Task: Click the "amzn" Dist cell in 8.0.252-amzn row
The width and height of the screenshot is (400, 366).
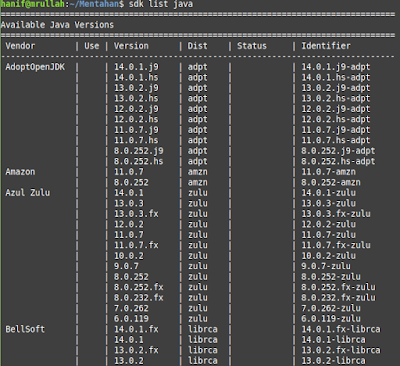Action: point(197,183)
